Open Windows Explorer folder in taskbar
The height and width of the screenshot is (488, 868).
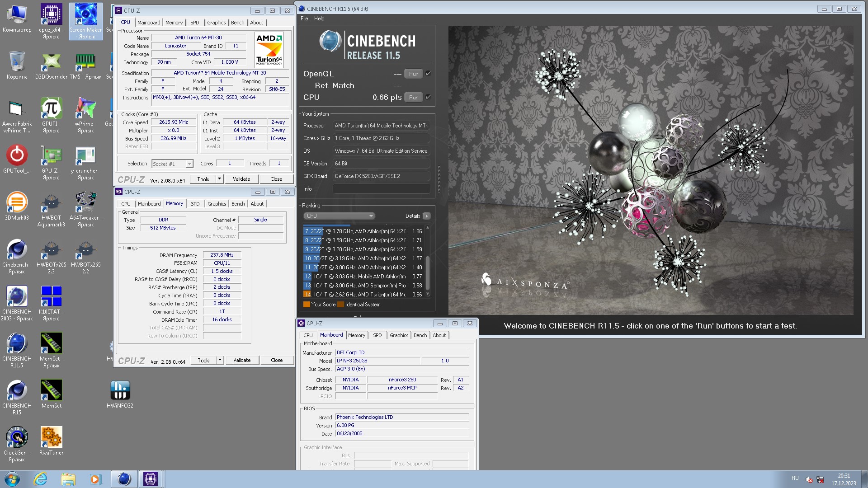68,479
